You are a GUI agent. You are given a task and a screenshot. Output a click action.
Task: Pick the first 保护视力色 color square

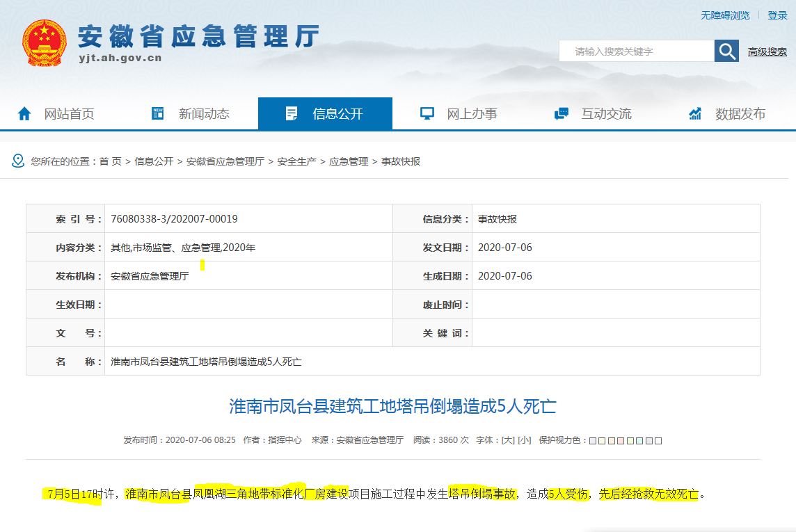pyautogui.click(x=592, y=441)
